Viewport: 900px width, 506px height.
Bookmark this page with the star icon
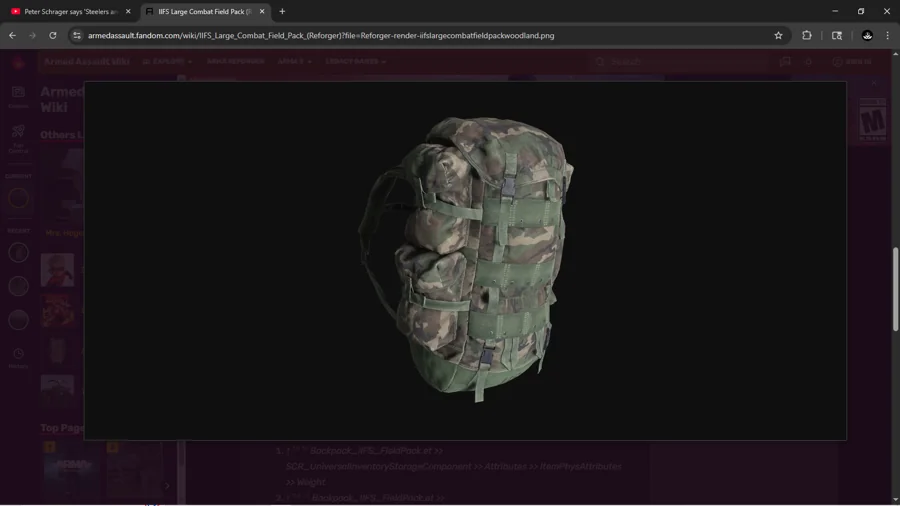pyautogui.click(x=778, y=36)
